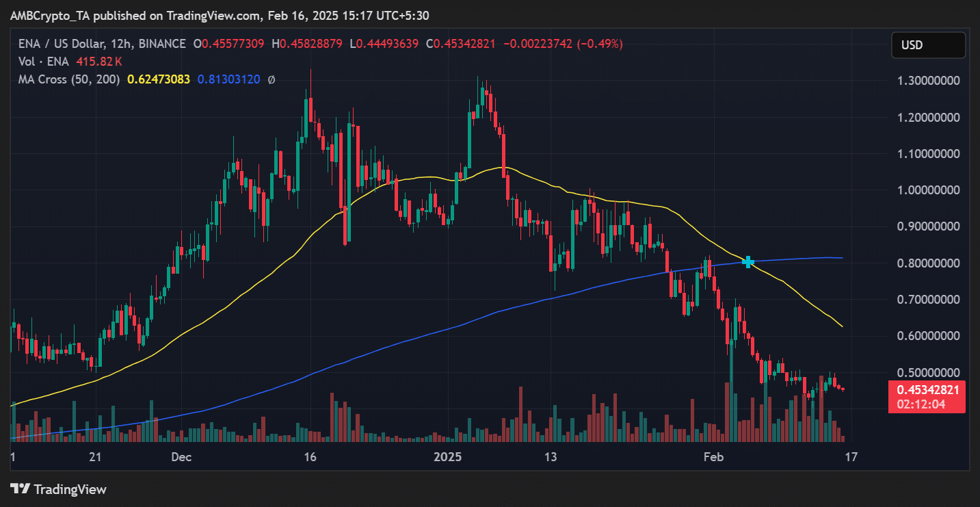Select the current price label 0.45342821

point(927,390)
